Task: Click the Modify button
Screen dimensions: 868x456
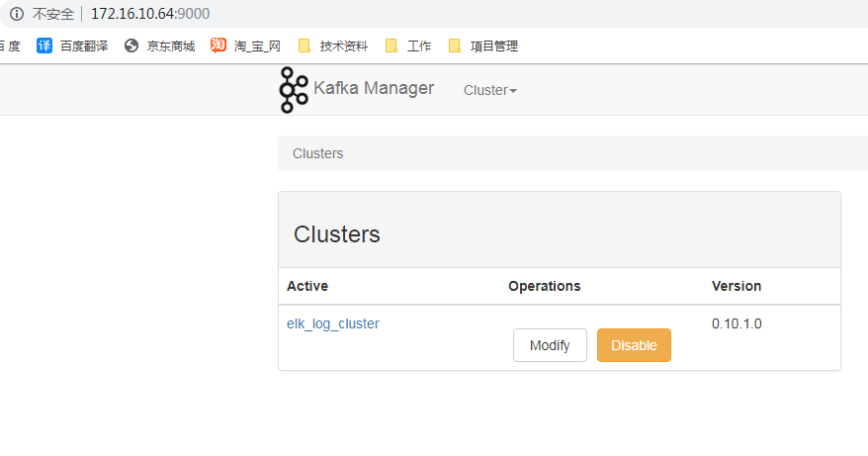Action: (550, 345)
